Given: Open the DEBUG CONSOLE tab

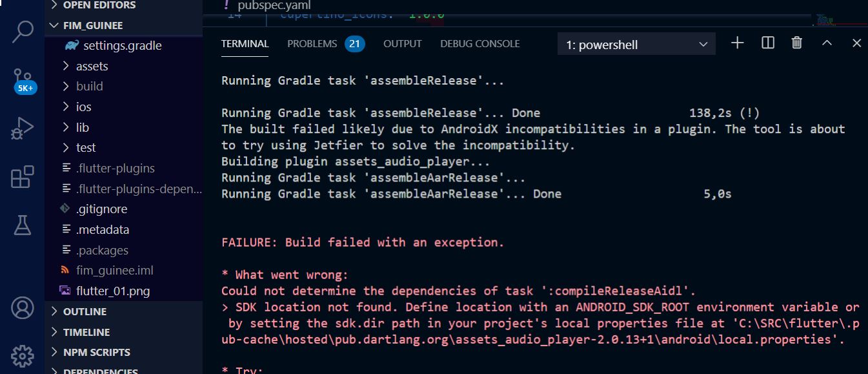Looking at the screenshot, I should tap(480, 43).
